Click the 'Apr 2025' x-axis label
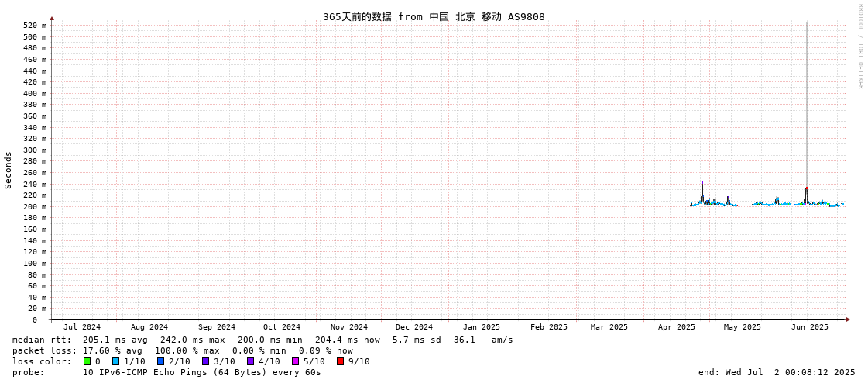 [677, 327]
